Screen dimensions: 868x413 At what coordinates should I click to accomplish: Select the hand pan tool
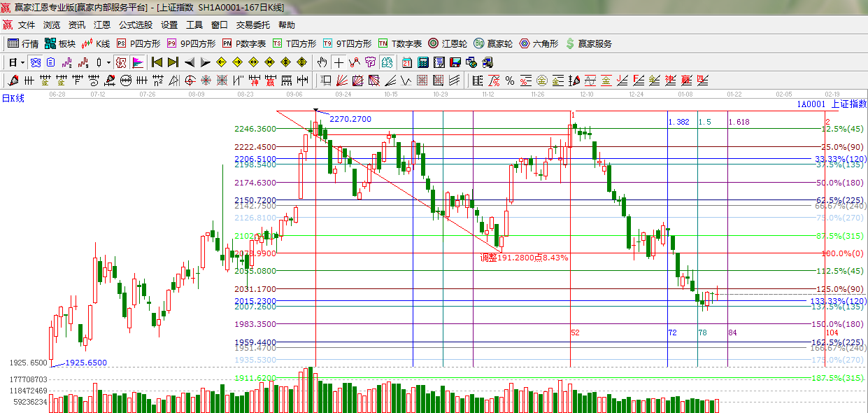pos(322,62)
